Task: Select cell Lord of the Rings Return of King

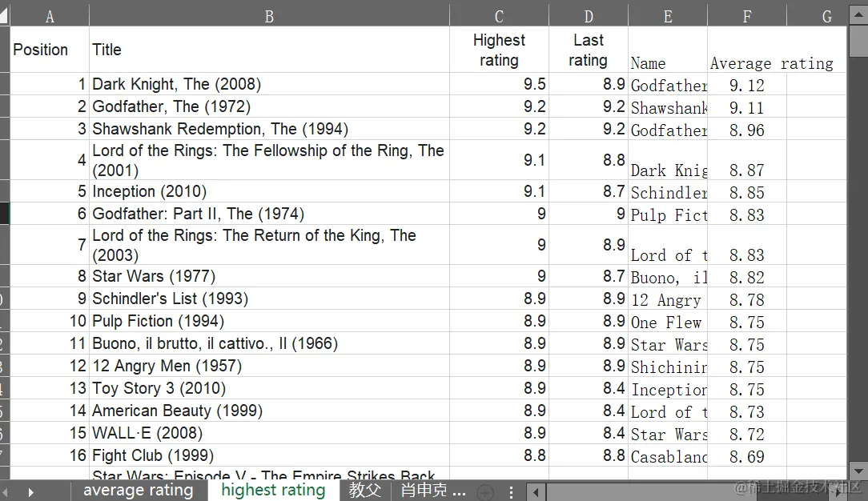Action: [269, 244]
